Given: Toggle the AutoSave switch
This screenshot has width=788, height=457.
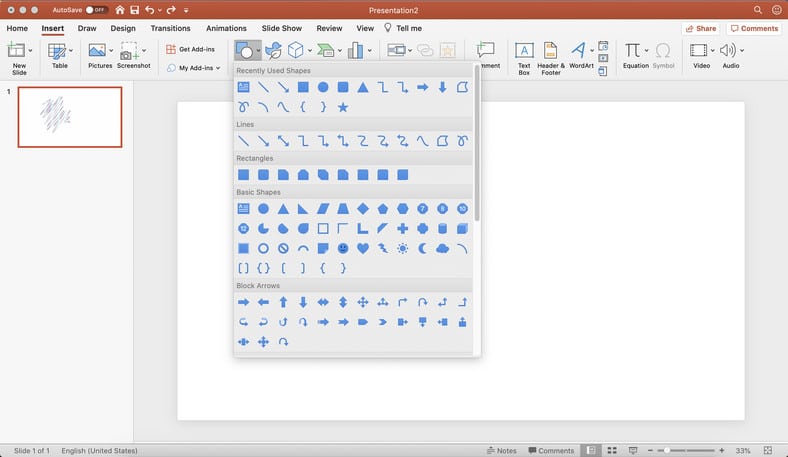Looking at the screenshot, I should pyautogui.click(x=95, y=10).
